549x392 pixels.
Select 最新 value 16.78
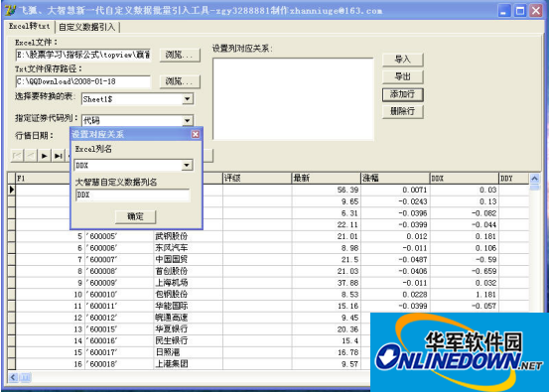pos(326,352)
